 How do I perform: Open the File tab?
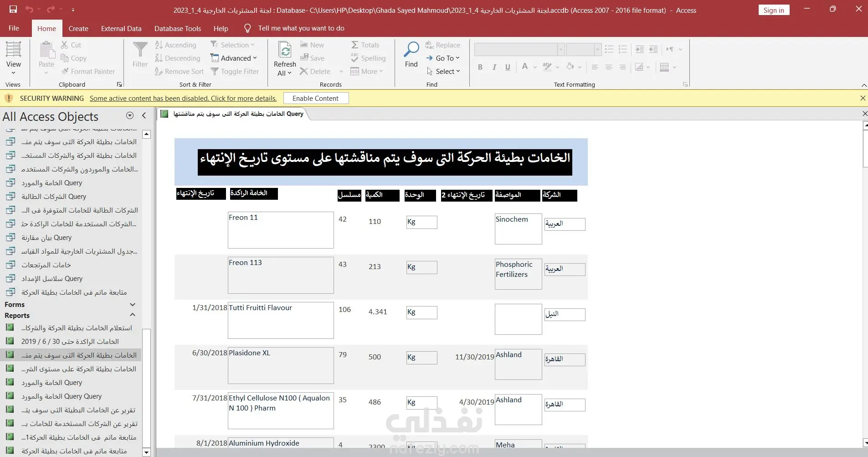tap(14, 28)
